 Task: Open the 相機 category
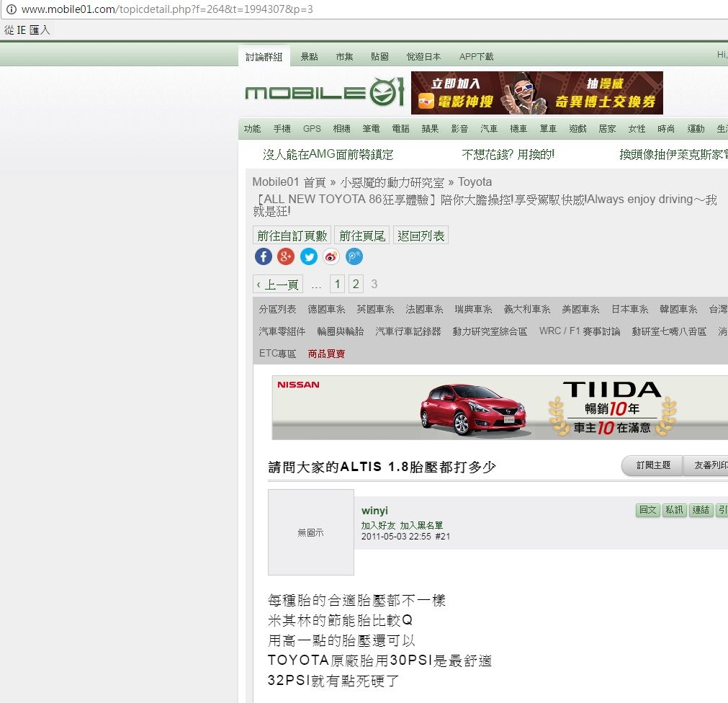(342, 129)
